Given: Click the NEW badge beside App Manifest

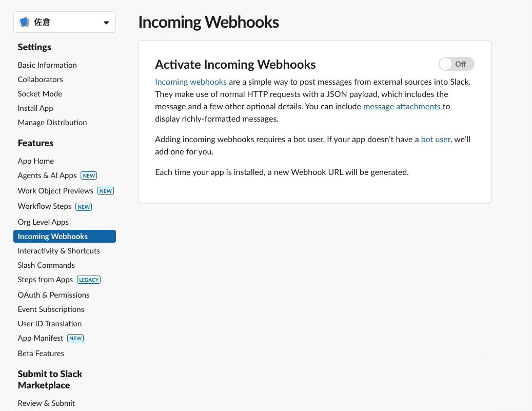Looking at the screenshot, I should tap(75, 338).
